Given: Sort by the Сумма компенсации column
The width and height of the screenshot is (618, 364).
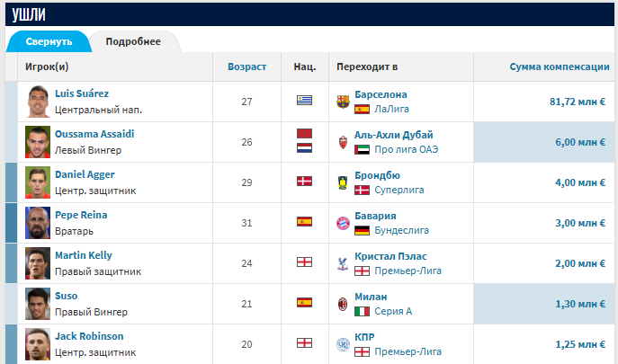Looking at the screenshot, I should coord(560,67).
